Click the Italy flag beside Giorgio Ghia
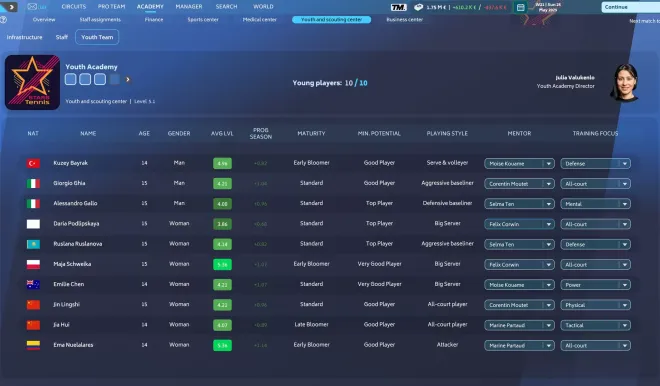The width and height of the screenshot is (660, 386). pyautogui.click(x=33, y=184)
